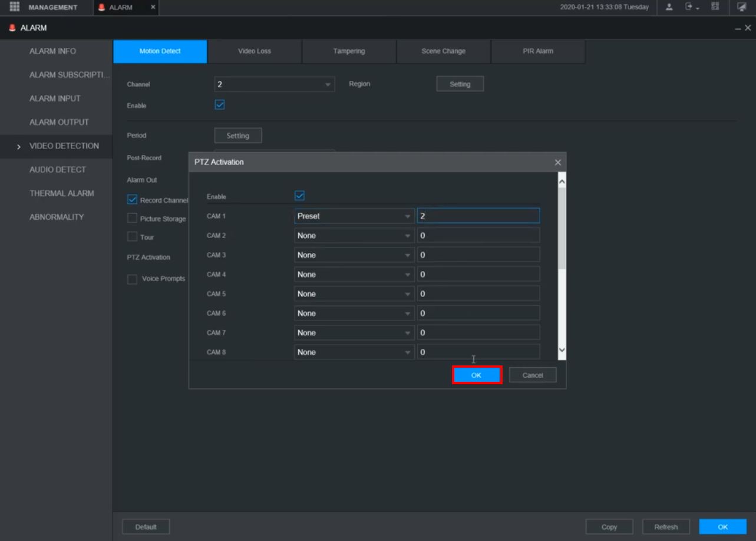Toggle Enable checkbox in PTZ Activation dialog
The width and height of the screenshot is (756, 541).
click(x=299, y=196)
